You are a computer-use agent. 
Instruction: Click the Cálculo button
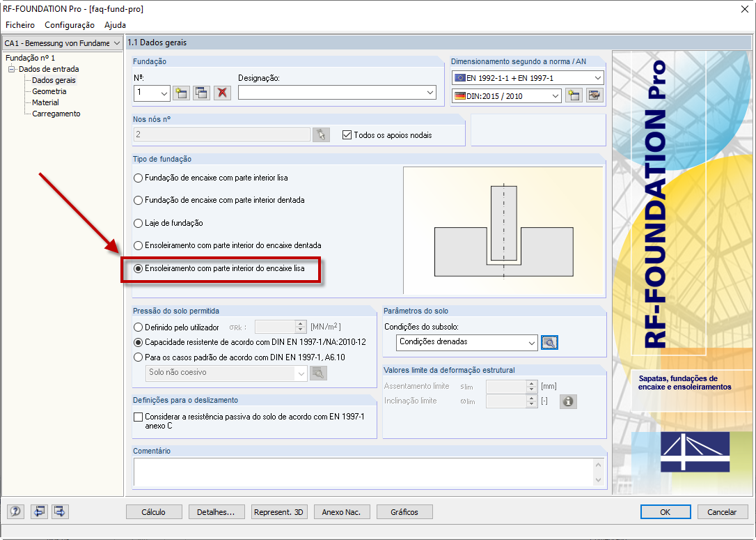tap(154, 512)
